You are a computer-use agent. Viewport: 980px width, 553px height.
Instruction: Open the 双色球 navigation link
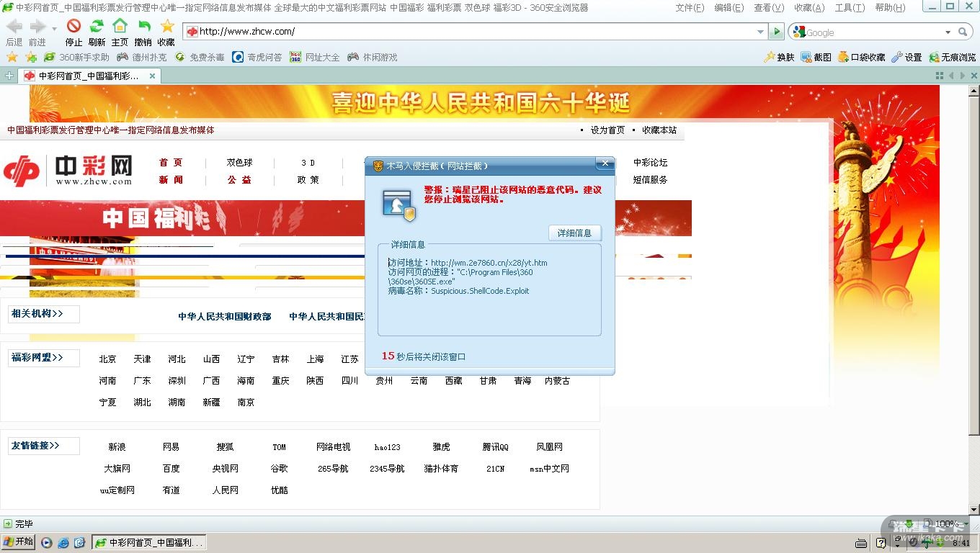click(x=240, y=163)
